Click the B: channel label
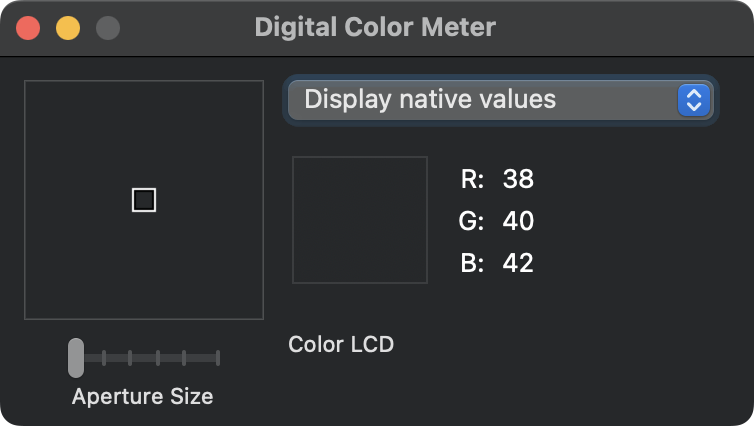Screen dimensions: 754x426 pyautogui.click(x=472, y=263)
